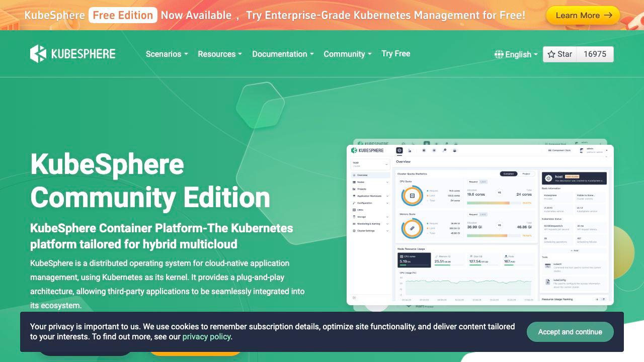
Task: Open the Documentation dropdown menu
Action: coord(283,54)
